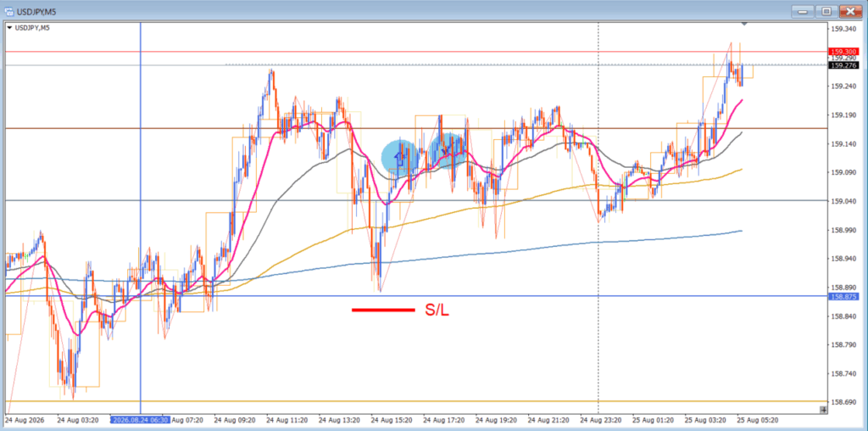Viewport: 868px width, 431px height.
Task: Click the 24 Aug 19:20 time axis label
Action: click(x=497, y=420)
